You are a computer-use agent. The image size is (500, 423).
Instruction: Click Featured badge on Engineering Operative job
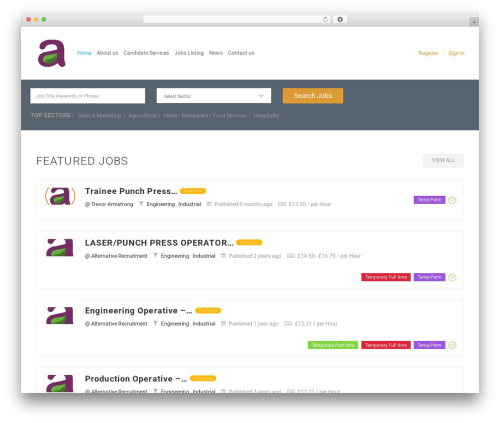[208, 310]
